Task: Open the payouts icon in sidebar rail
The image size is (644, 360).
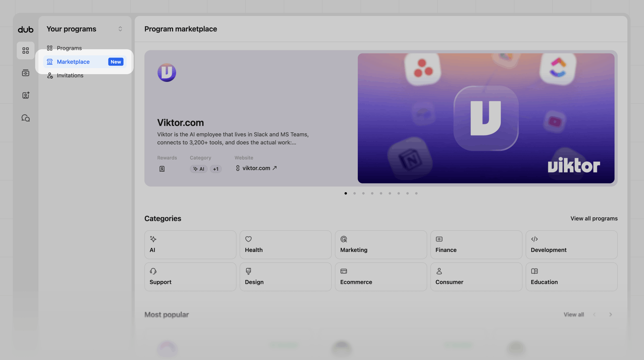Action: pyautogui.click(x=26, y=73)
